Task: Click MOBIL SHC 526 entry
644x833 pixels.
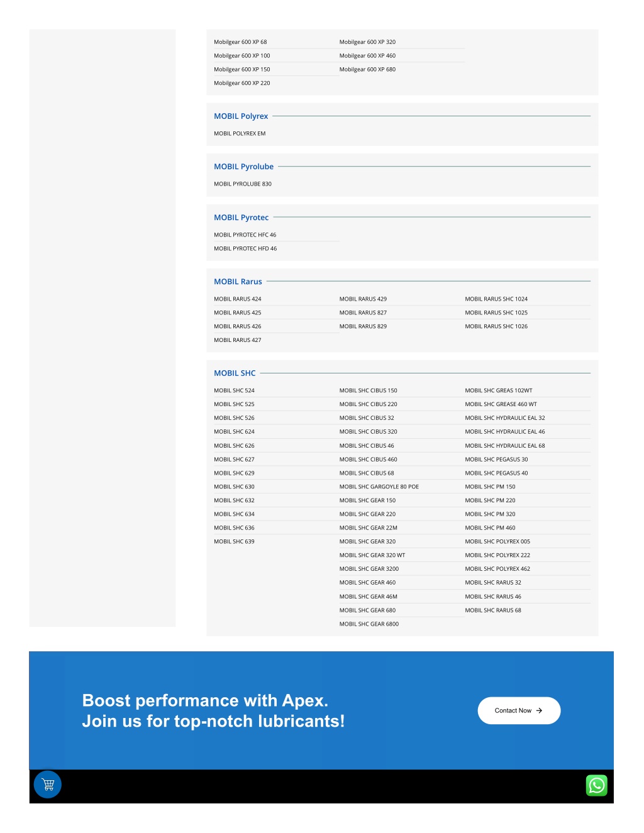Action: [234, 418]
